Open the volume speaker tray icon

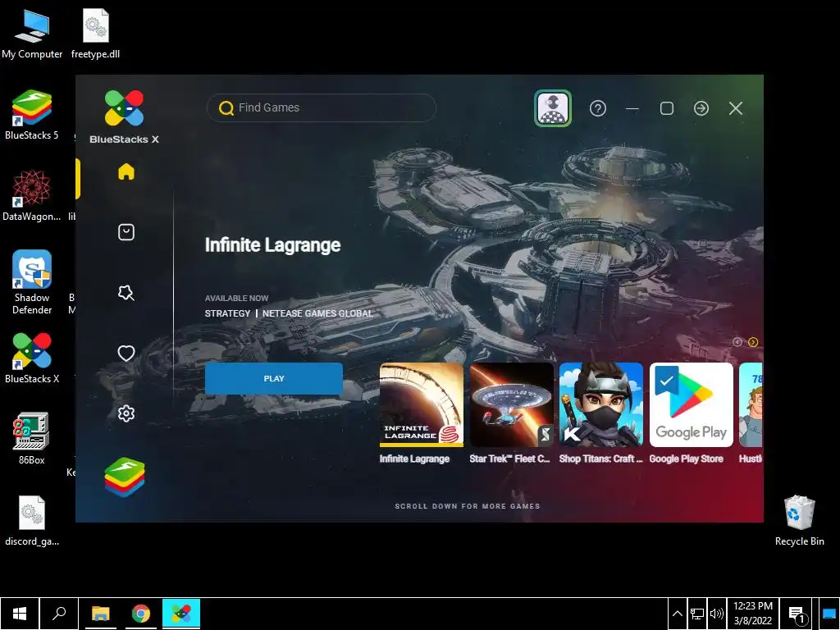coord(716,614)
